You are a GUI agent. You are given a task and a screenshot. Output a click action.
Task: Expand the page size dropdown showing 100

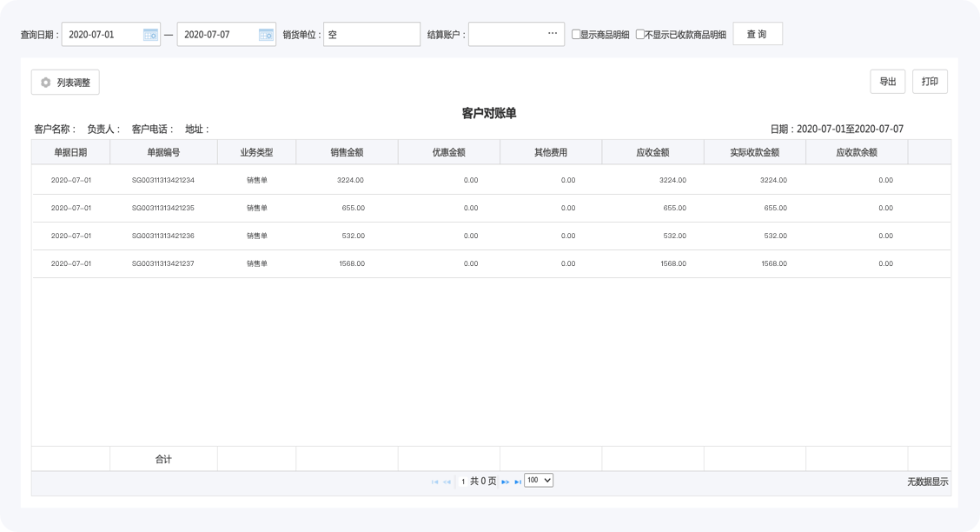(x=539, y=480)
